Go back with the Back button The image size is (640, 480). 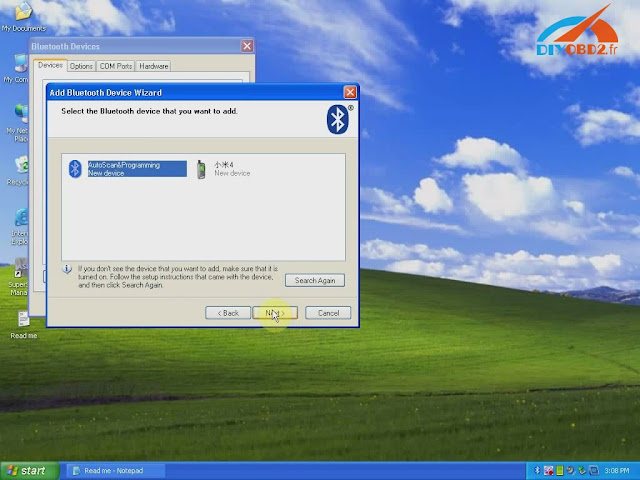[228, 313]
